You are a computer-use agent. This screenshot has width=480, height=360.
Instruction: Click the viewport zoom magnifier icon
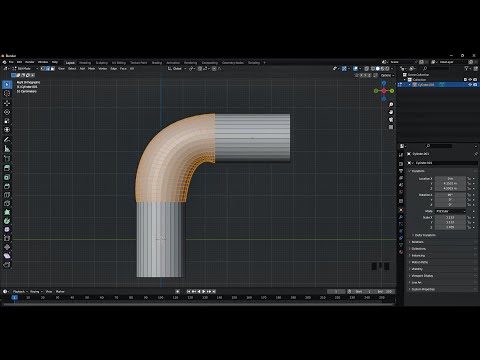[x=391, y=105]
